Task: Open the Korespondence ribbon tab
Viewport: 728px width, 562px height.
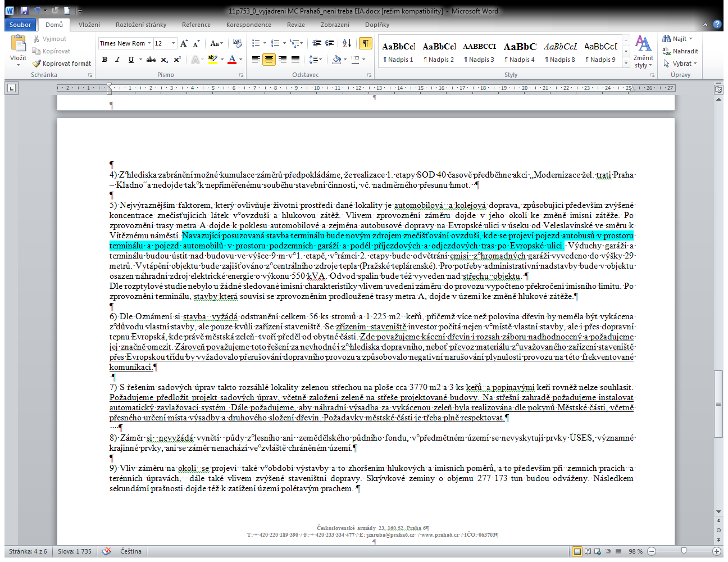Action: [249, 25]
